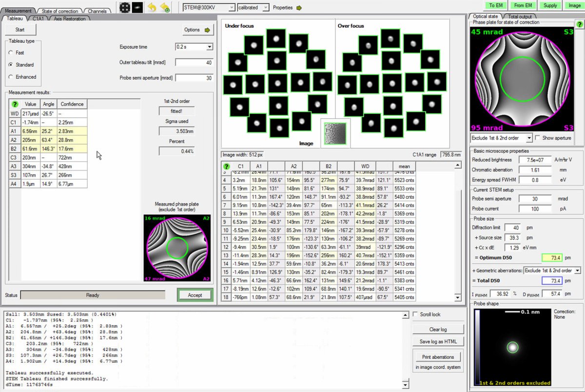Click the probe image icon in toolbar
Viewport: 585px width, 392px height.
coord(137,7)
